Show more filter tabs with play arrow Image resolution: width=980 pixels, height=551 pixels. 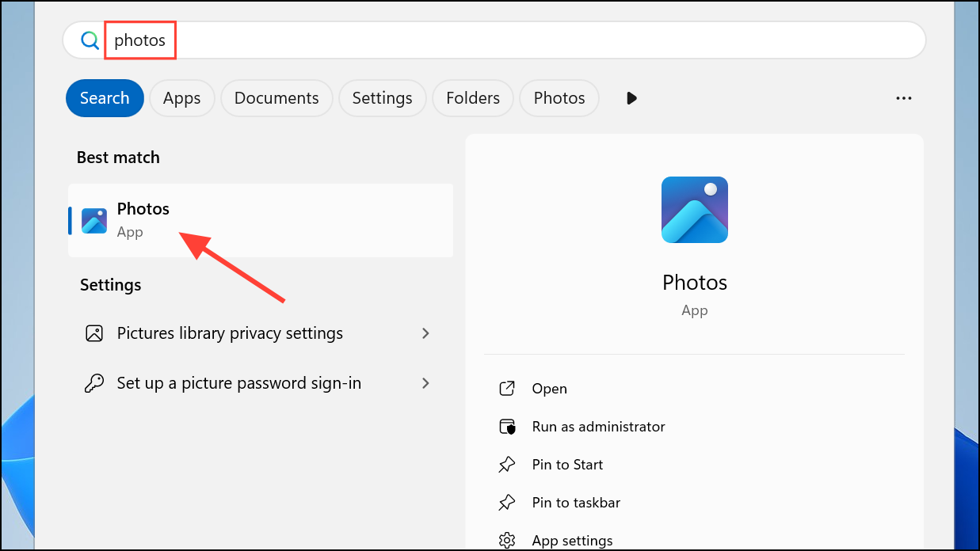631,98
